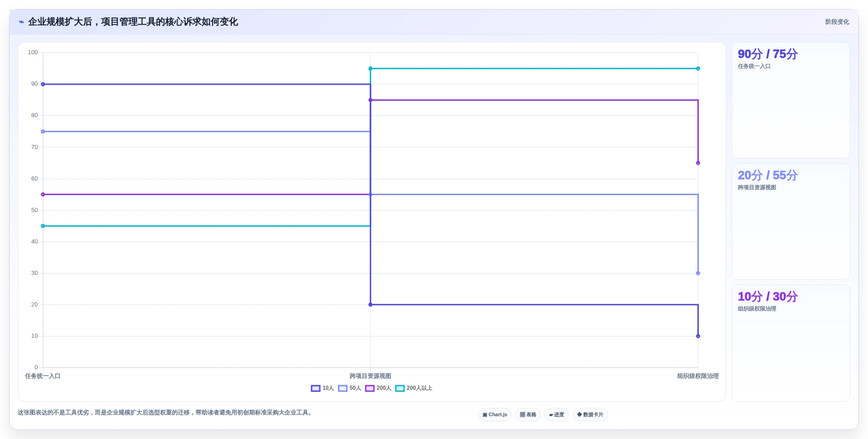Click the Chart.js tag
The height and width of the screenshot is (439, 868).
pyautogui.click(x=495, y=415)
